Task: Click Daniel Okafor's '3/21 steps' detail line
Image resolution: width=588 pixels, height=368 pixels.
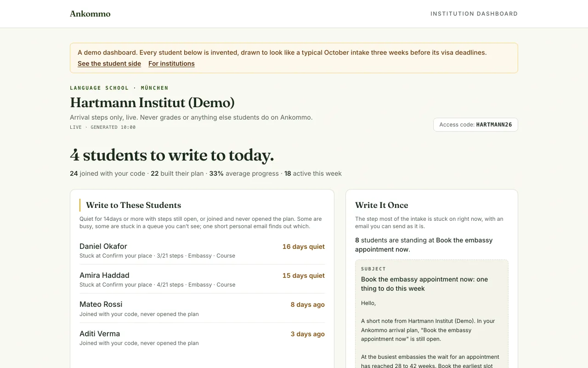Action: (x=157, y=256)
